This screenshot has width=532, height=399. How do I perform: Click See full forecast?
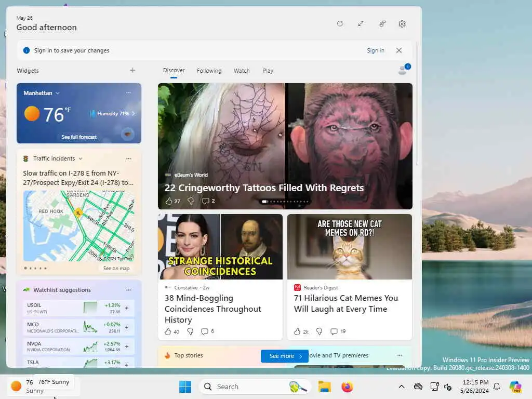click(x=79, y=137)
